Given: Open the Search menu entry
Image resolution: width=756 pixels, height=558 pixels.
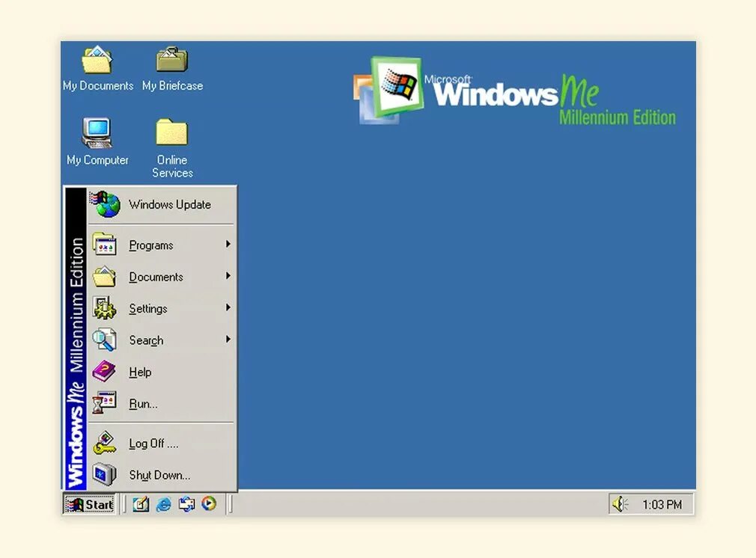Looking at the screenshot, I should [x=162, y=340].
